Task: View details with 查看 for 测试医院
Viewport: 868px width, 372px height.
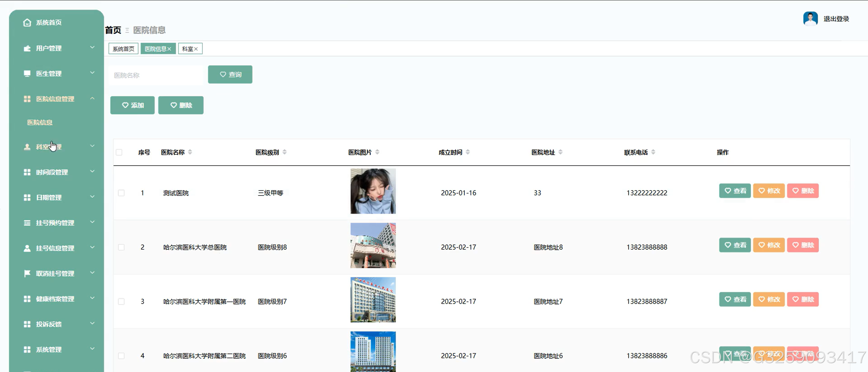Action: (x=735, y=191)
